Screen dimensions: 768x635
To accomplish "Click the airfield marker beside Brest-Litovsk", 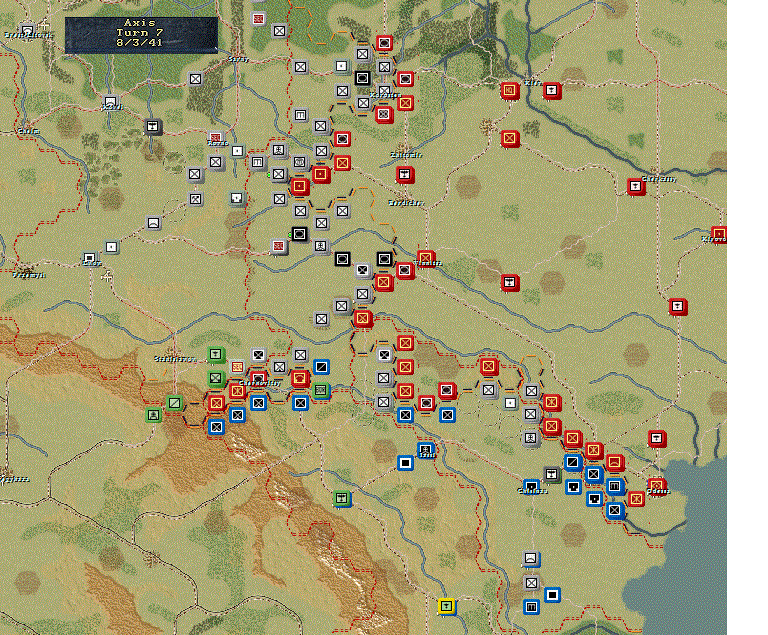I will 45,24.
